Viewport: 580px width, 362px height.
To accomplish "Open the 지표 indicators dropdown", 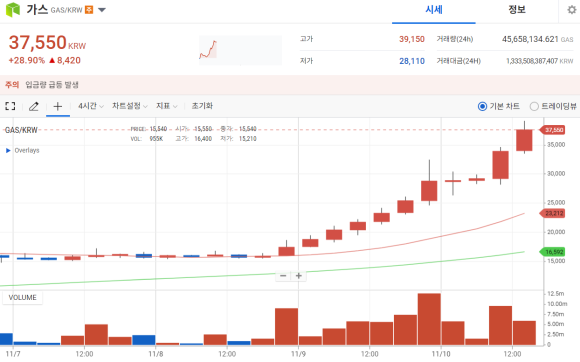I will (x=166, y=106).
